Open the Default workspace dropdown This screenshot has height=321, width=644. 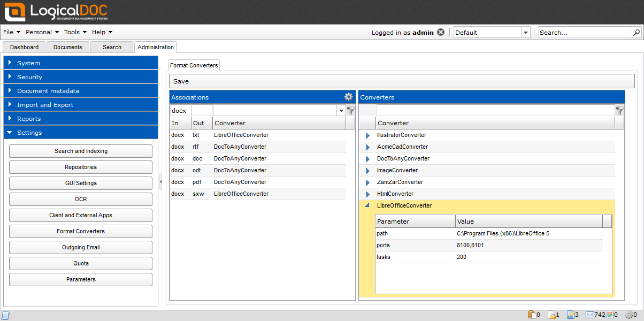point(526,32)
